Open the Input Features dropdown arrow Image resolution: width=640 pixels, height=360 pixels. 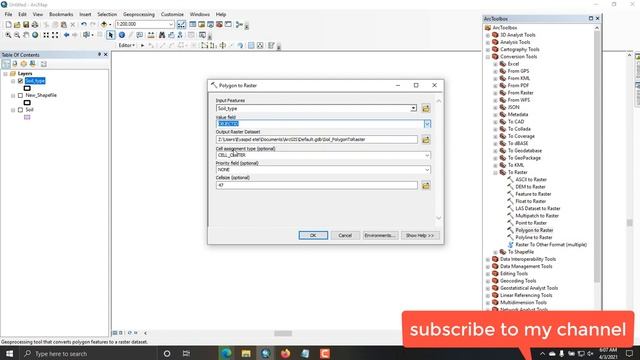(413, 108)
